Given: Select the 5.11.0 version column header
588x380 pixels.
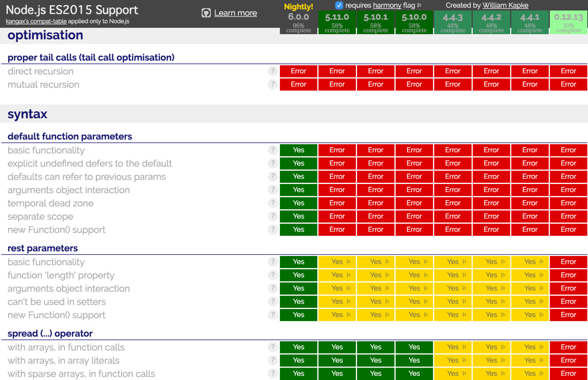Looking at the screenshot, I should point(337,22).
